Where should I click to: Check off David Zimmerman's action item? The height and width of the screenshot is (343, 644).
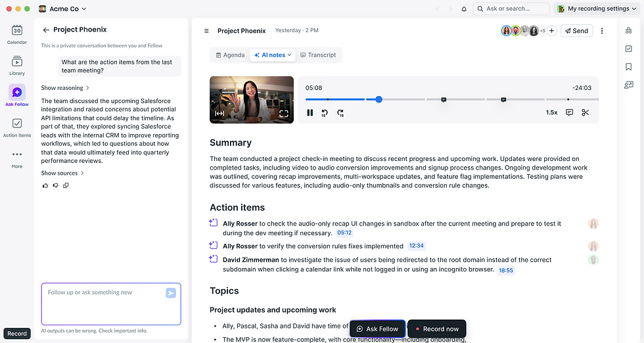pos(213,259)
